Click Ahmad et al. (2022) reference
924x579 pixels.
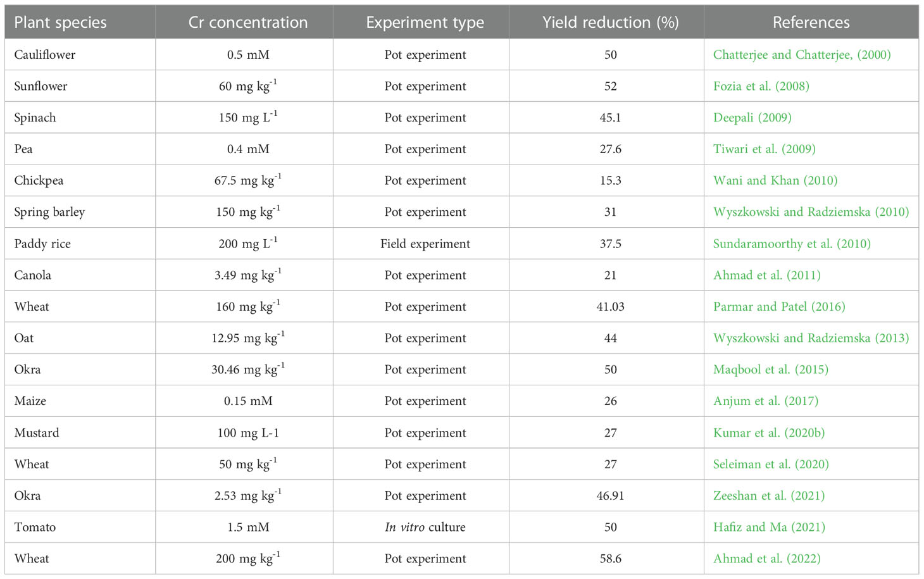click(767, 559)
